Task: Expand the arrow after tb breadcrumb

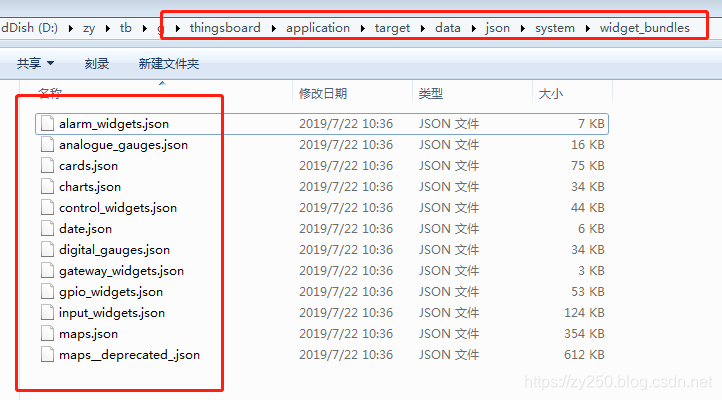Action: 145,29
